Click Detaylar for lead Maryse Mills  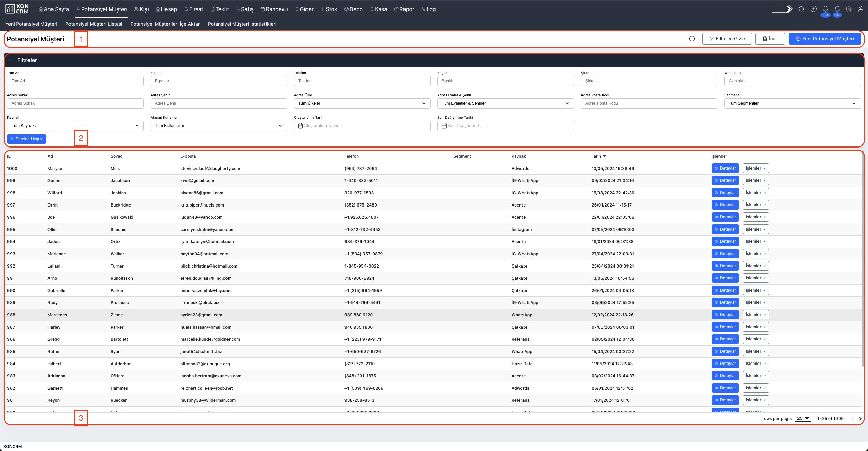click(725, 168)
